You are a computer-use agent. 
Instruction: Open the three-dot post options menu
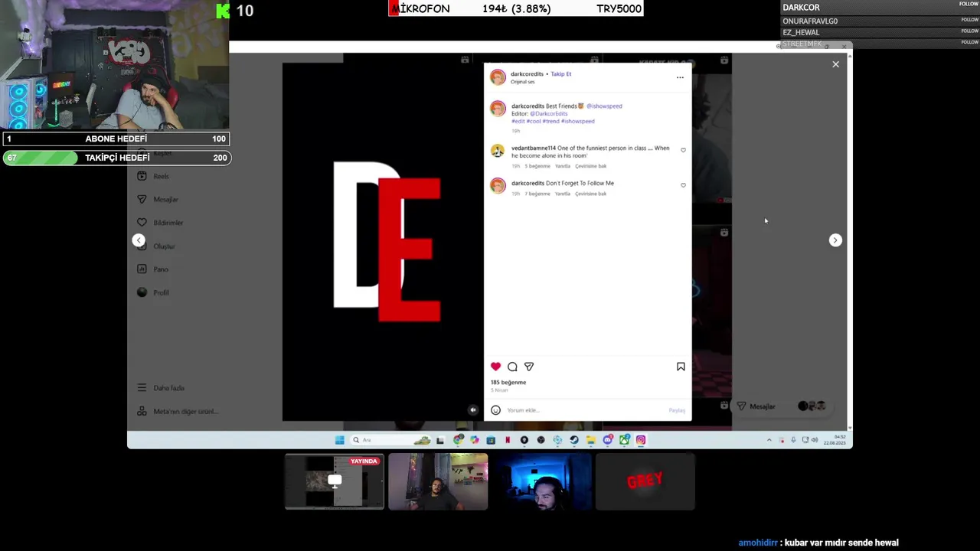pyautogui.click(x=680, y=77)
